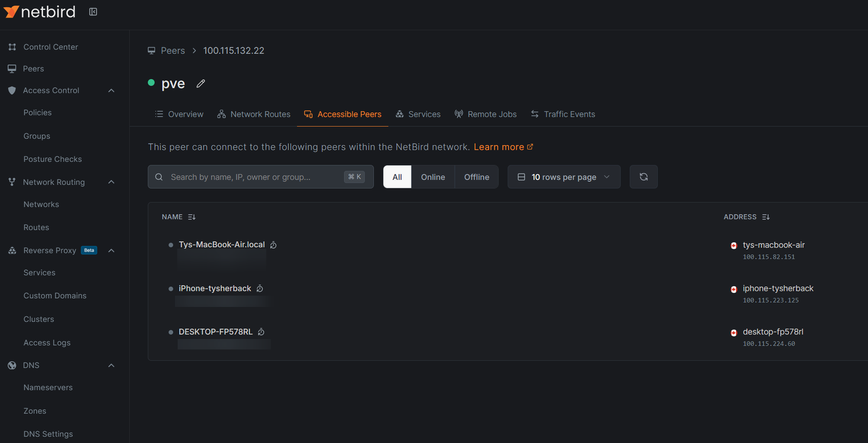This screenshot has width=868, height=443.
Task: Collapse the Access Control section chevron
Action: (112, 90)
